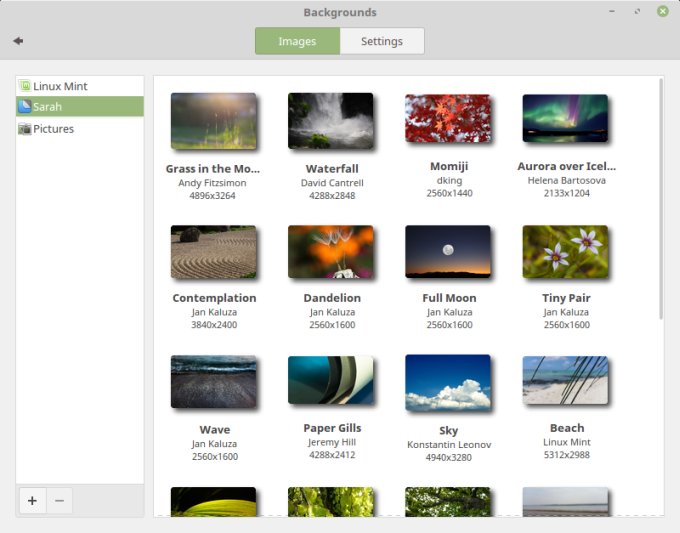Image resolution: width=680 pixels, height=533 pixels.
Task: Select the Momiji red leaves wallpaper
Action: click(447, 119)
